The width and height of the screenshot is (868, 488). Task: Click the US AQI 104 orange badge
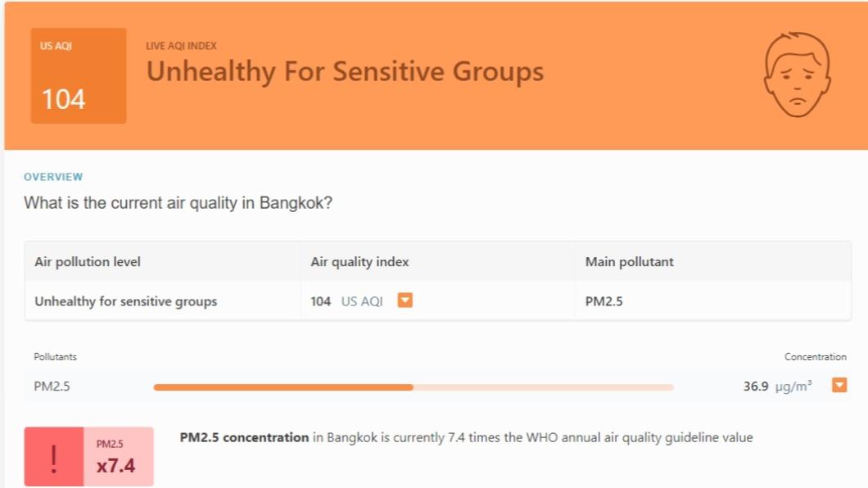tap(79, 76)
